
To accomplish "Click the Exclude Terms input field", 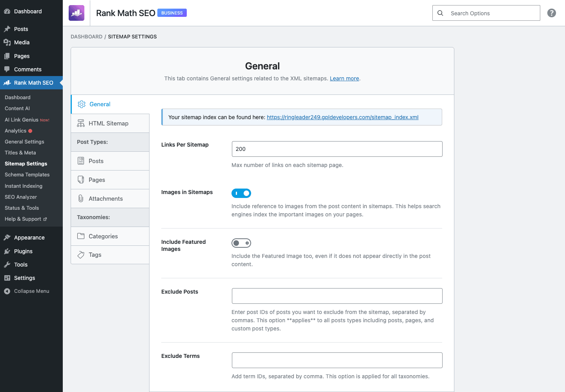I will 337,360.
